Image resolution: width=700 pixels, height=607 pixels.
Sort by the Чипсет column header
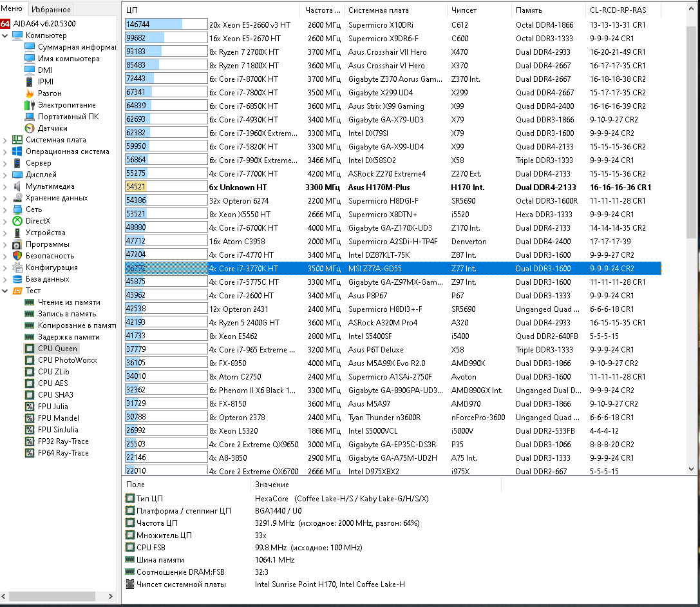click(478, 10)
